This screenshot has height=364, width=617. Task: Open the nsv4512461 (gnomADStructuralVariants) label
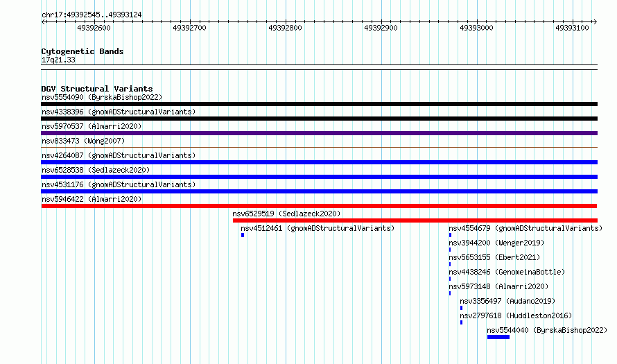click(x=318, y=228)
